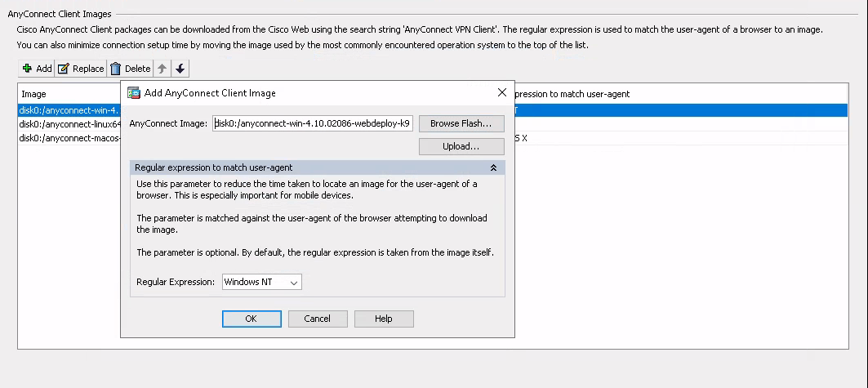Click the dialog title bar icon
The image size is (868, 388).
[x=133, y=93]
